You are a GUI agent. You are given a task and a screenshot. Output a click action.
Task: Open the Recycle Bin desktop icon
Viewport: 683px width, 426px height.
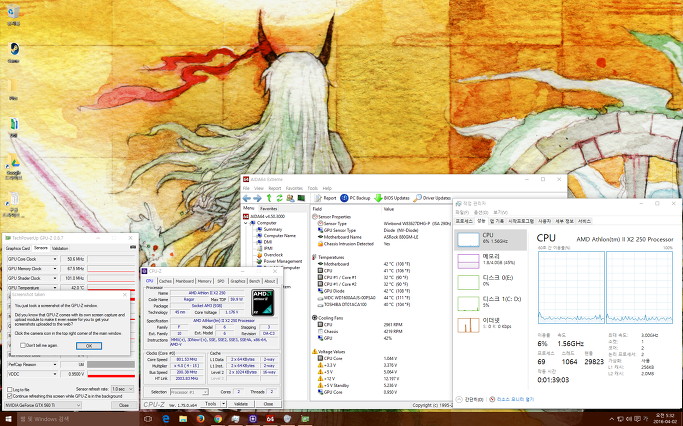point(14,14)
